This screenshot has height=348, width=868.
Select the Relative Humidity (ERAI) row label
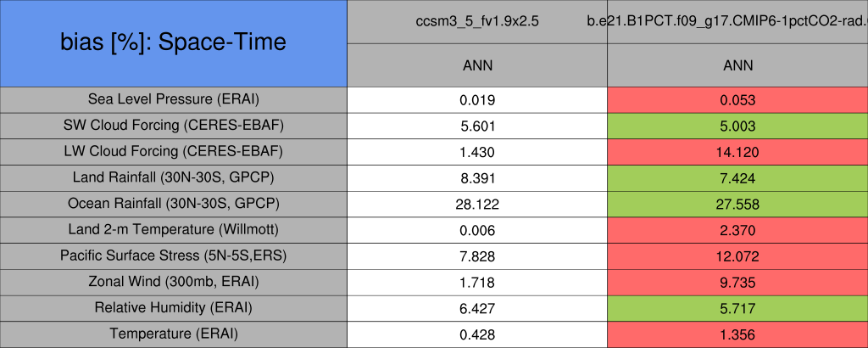[174, 308]
